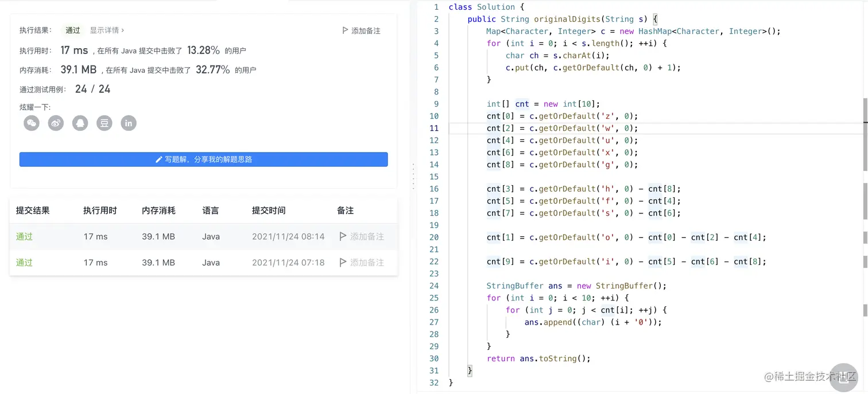
Task: Click cnt[8] assignment with 'g'
Action: coord(562,165)
